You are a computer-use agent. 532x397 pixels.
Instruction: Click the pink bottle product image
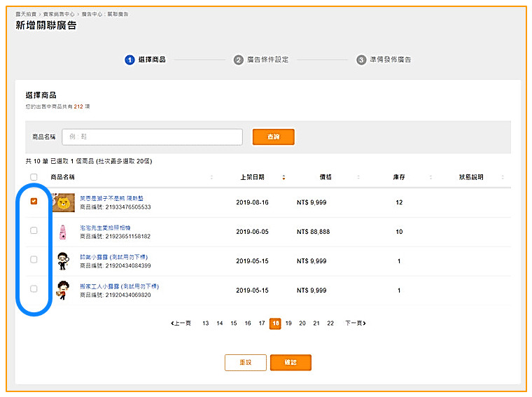pos(63,232)
